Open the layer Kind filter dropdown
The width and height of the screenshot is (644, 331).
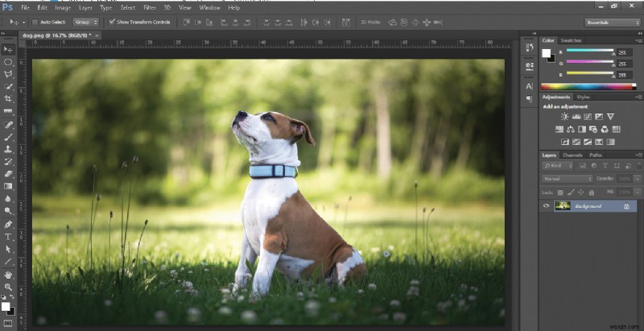(557, 166)
